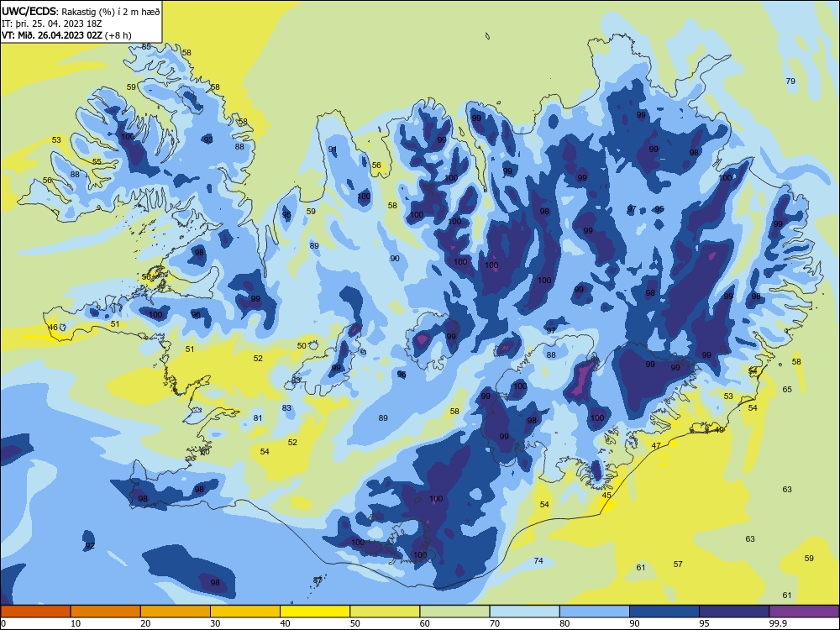Click the humidity value '91' on map
Image resolution: width=840 pixels, height=630 pixels.
tap(333, 150)
